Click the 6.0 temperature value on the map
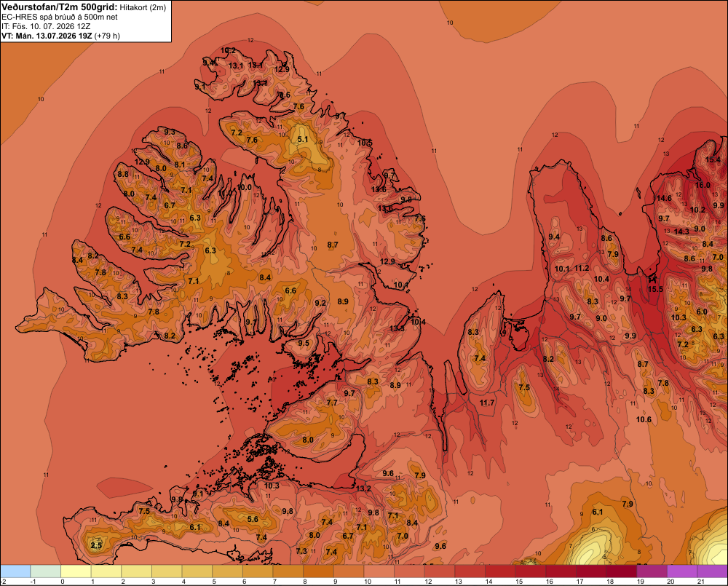Screen dimensions: 728x586 pos(702,312)
